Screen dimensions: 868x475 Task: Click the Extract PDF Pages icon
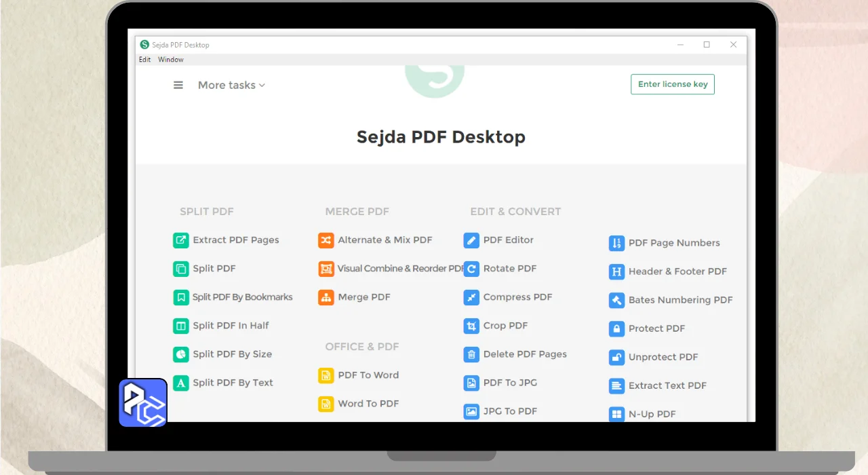tap(181, 240)
